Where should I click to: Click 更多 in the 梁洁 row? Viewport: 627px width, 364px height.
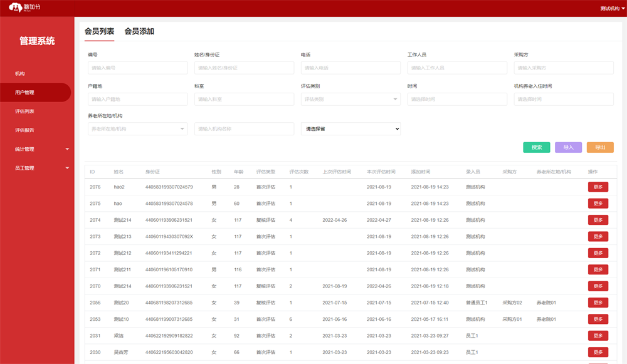pos(598,336)
